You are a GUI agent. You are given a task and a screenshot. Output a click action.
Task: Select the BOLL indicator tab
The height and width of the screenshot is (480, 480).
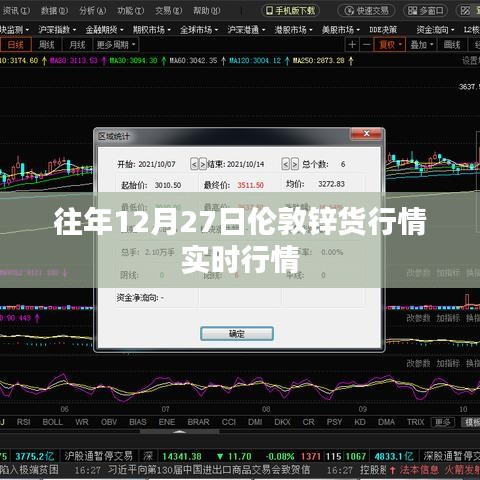pyautogui.click(x=52, y=422)
